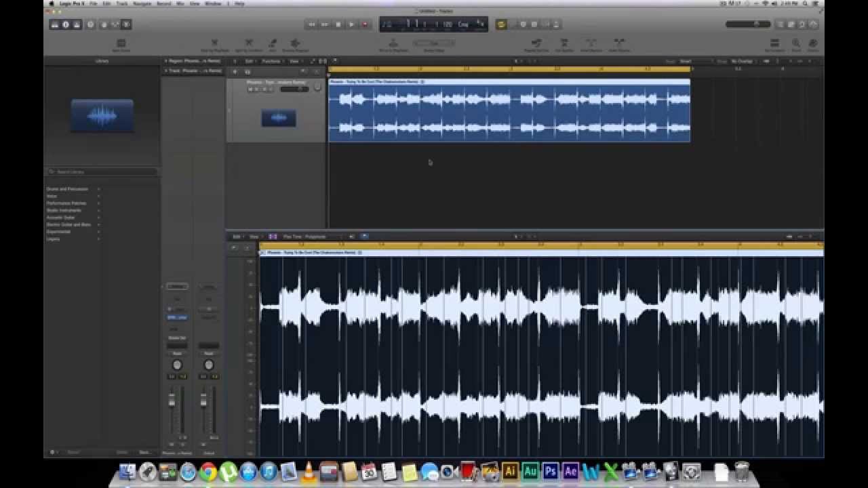Adjust the master volume slider
Screen dimensions: 868x488
click(x=748, y=24)
